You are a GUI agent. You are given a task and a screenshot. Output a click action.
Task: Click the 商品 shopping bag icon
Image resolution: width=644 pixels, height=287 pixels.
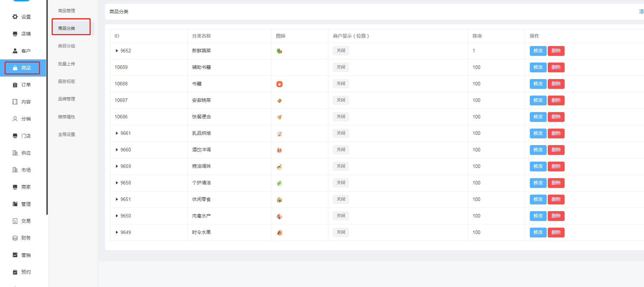click(15, 68)
